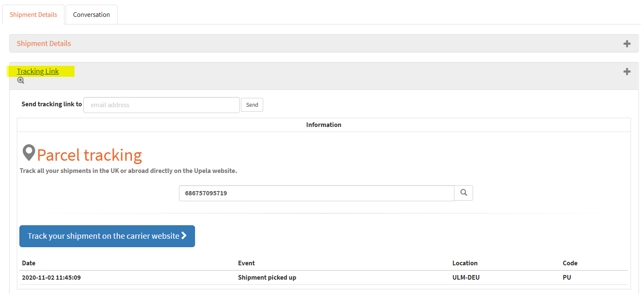This screenshot has height=294, width=644.
Task: Click the magnifier icon under Tracking Link
Action: click(x=21, y=80)
